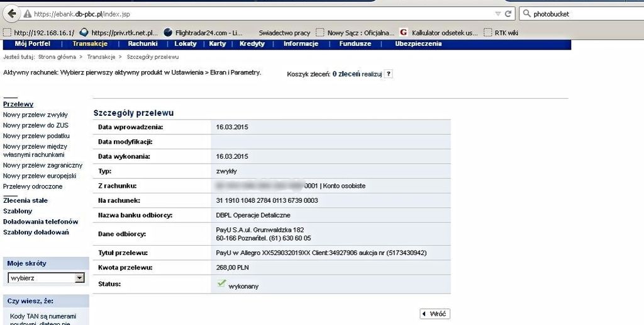Screen dimensions: 644x325
Task: Open the Kalkulator odsetek bookmark
Action: coord(438,33)
